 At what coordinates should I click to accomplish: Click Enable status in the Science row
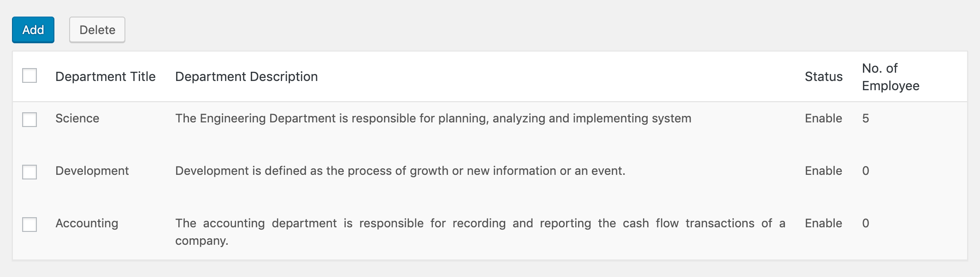(x=823, y=118)
